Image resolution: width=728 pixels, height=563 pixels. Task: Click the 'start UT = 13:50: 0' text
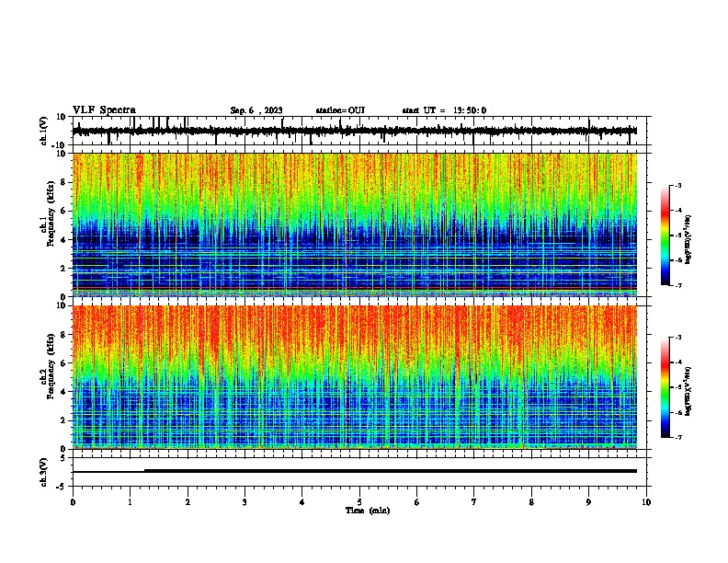click(444, 110)
